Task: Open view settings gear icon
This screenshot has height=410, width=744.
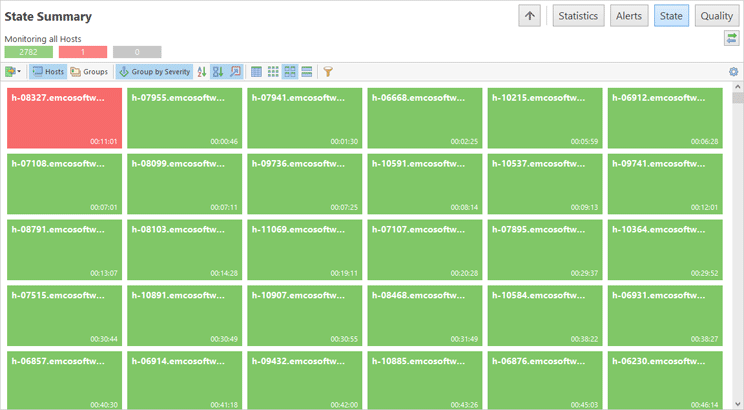Action: 733,72
